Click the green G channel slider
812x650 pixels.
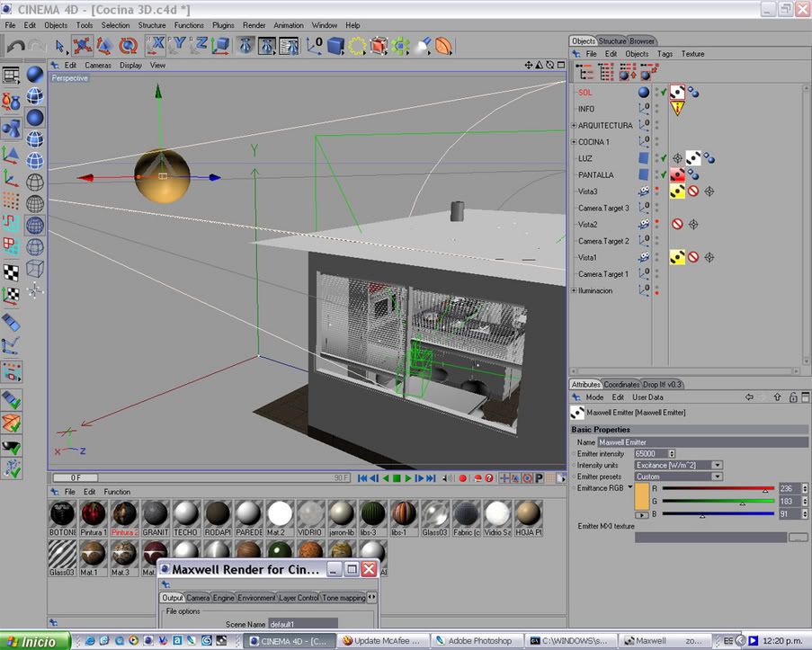pos(718,502)
